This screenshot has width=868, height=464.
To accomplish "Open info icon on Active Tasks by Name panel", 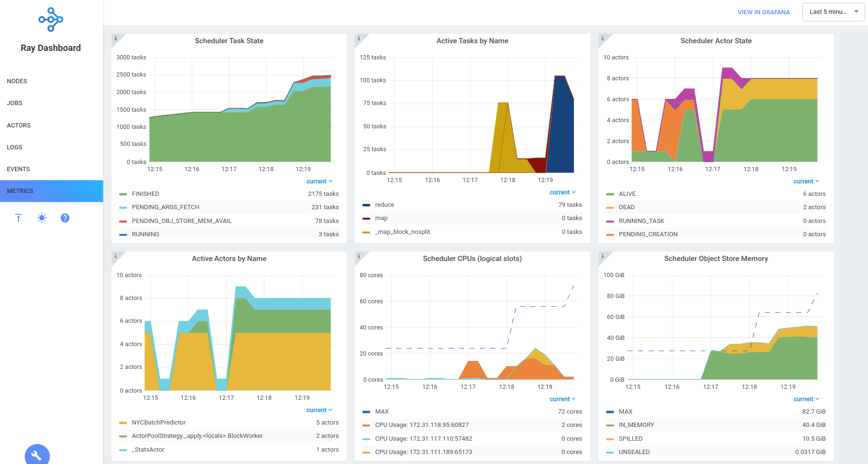I will pyautogui.click(x=359, y=38).
